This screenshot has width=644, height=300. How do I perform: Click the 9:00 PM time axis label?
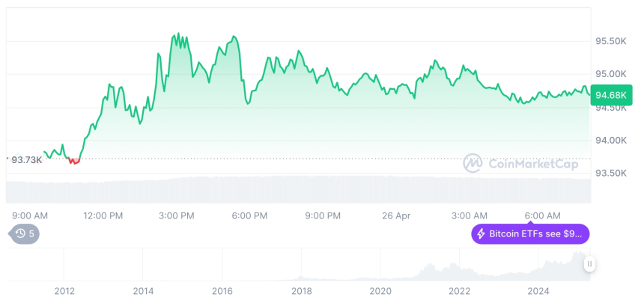(x=323, y=215)
